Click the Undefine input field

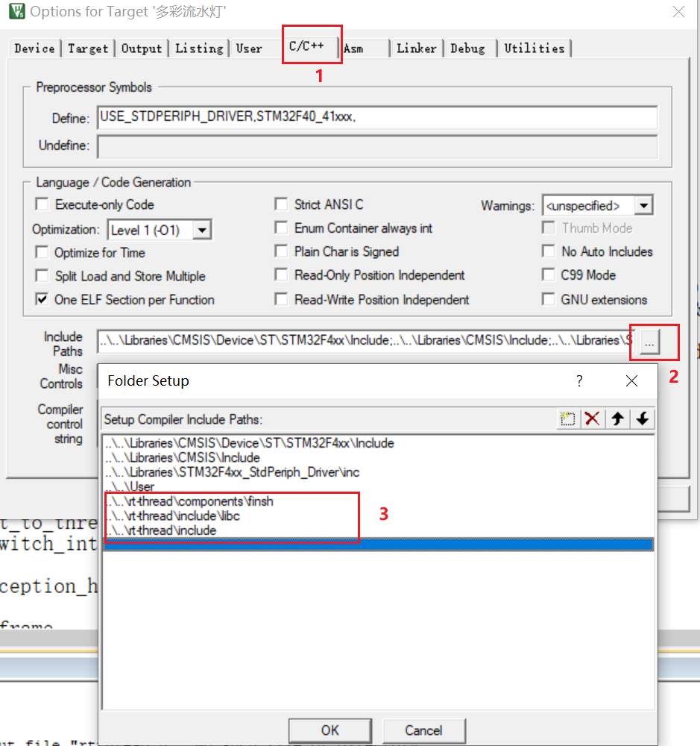pos(377,145)
